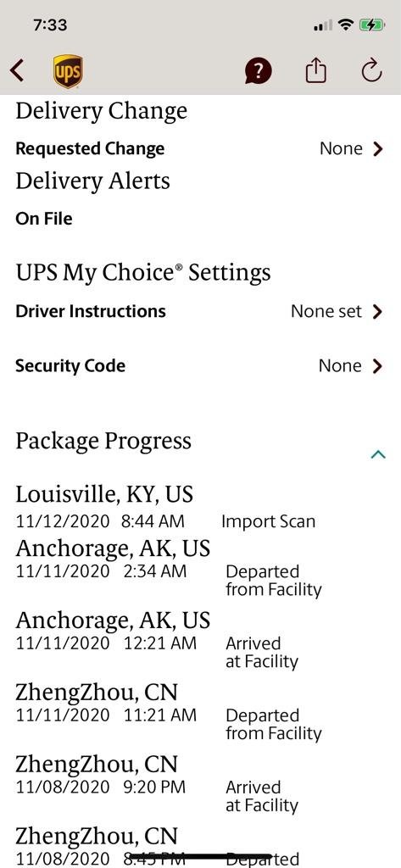This screenshot has width=401, height=868.
Task: Open Driver Instructions chevron
Action: click(378, 312)
